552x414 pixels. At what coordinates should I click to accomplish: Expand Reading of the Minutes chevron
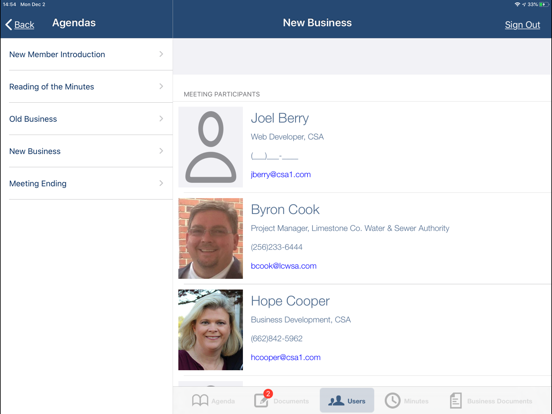(x=161, y=87)
